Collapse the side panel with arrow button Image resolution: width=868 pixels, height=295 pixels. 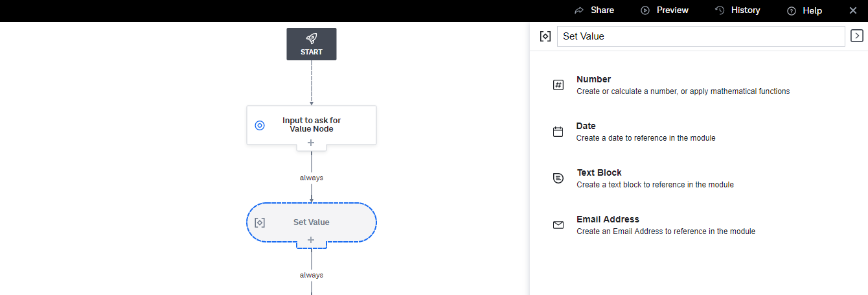(x=857, y=36)
